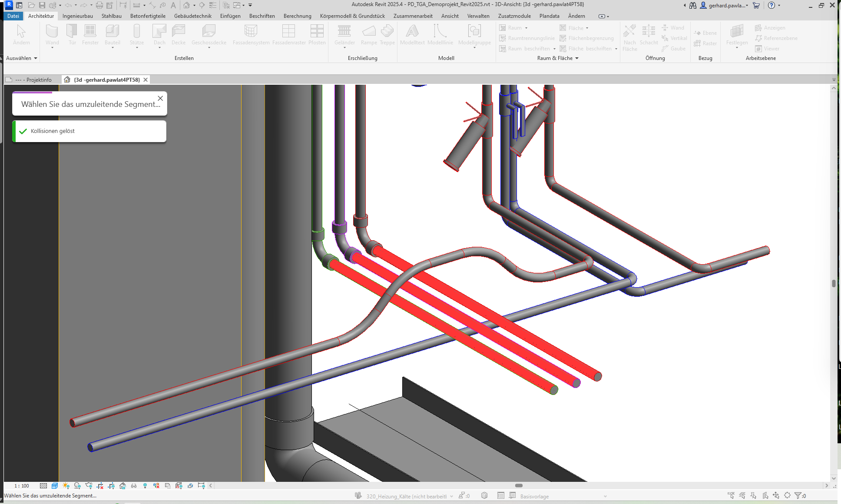The image size is (841, 504).
Task: Click the Save icon in quick access toolbar
Action: pyautogui.click(x=42, y=5)
